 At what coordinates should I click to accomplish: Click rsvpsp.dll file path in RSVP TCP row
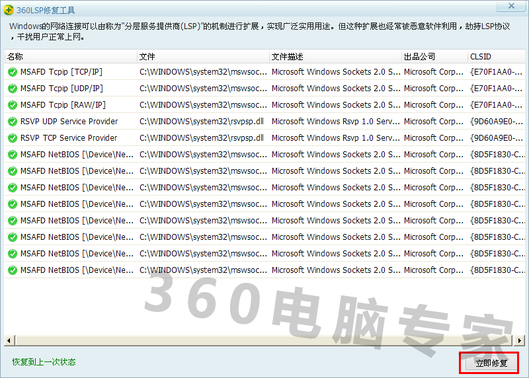click(201, 138)
